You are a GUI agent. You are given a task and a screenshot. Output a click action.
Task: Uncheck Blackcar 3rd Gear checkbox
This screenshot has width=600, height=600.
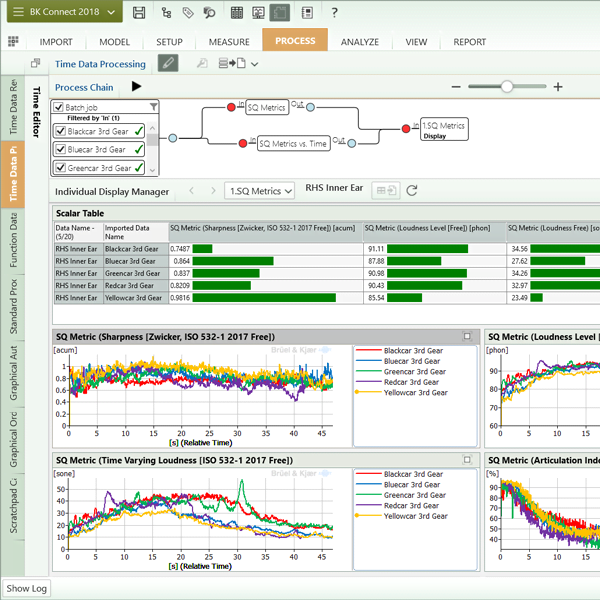pos(60,132)
